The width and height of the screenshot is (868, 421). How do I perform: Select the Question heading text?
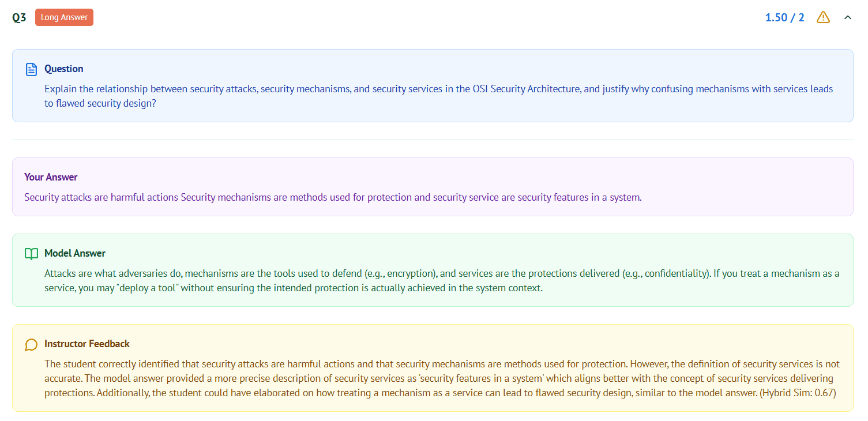(64, 69)
